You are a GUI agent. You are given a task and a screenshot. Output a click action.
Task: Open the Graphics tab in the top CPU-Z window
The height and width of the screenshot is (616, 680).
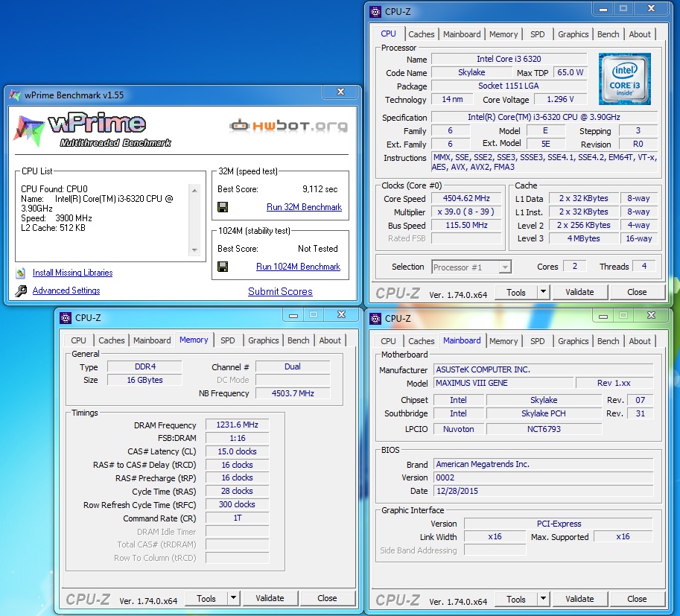pyautogui.click(x=573, y=34)
